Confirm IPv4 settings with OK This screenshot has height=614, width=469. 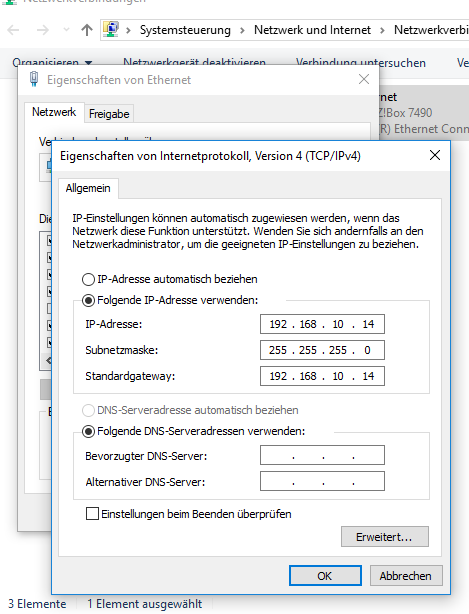coord(325,576)
